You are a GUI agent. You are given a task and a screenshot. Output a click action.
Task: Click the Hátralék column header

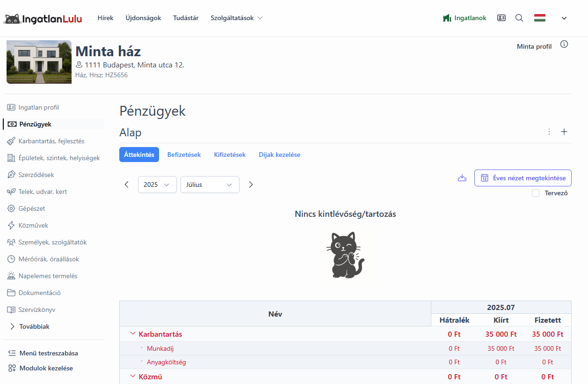tap(454, 320)
